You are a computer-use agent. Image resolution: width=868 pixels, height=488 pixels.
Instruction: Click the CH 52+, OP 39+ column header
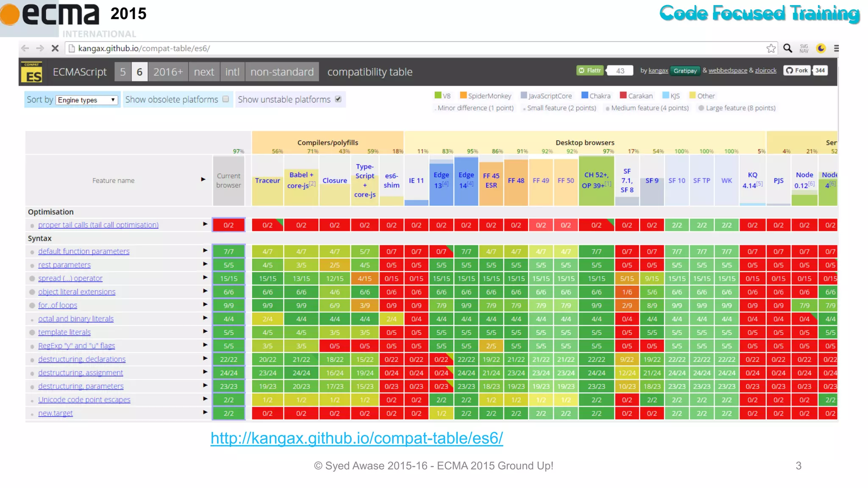(x=596, y=180)
